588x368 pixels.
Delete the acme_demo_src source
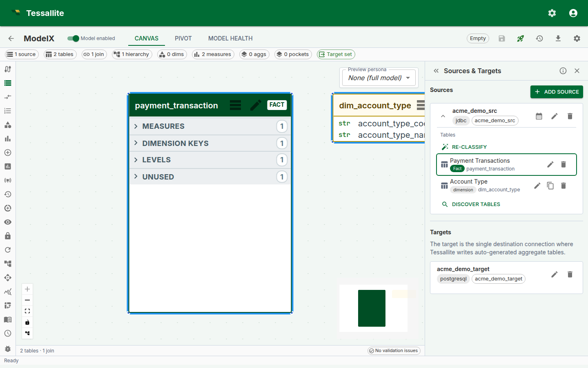pyautogui.click(x=570, y=116)
